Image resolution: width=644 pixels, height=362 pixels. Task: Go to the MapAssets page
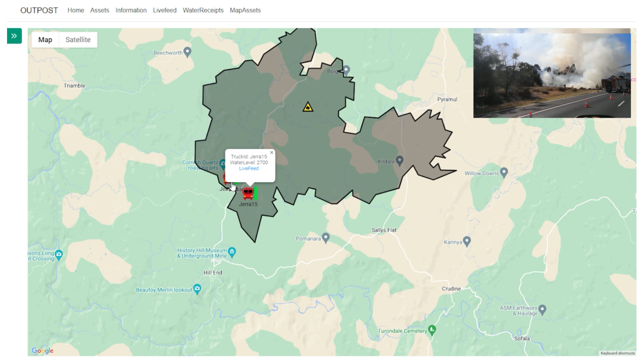click(245, 10)
